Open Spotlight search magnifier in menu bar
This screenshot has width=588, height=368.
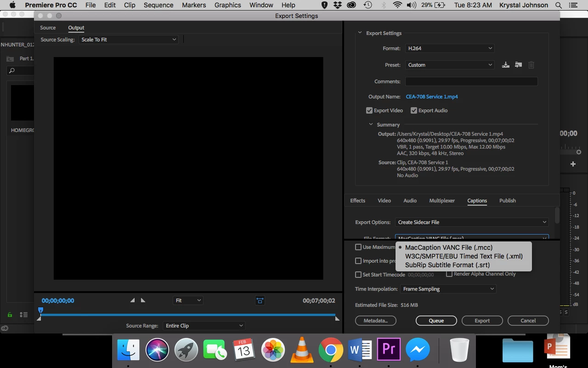pos(559,5)
